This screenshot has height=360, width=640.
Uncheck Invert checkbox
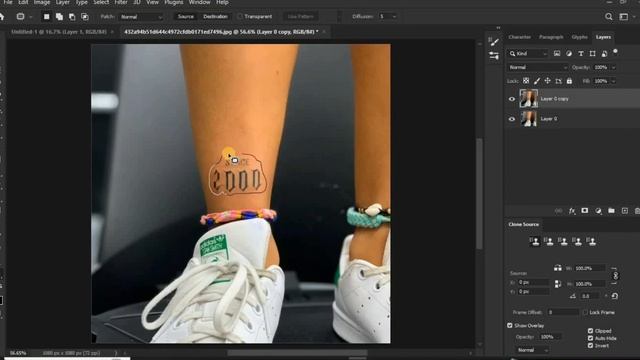[x=590, y=345]
